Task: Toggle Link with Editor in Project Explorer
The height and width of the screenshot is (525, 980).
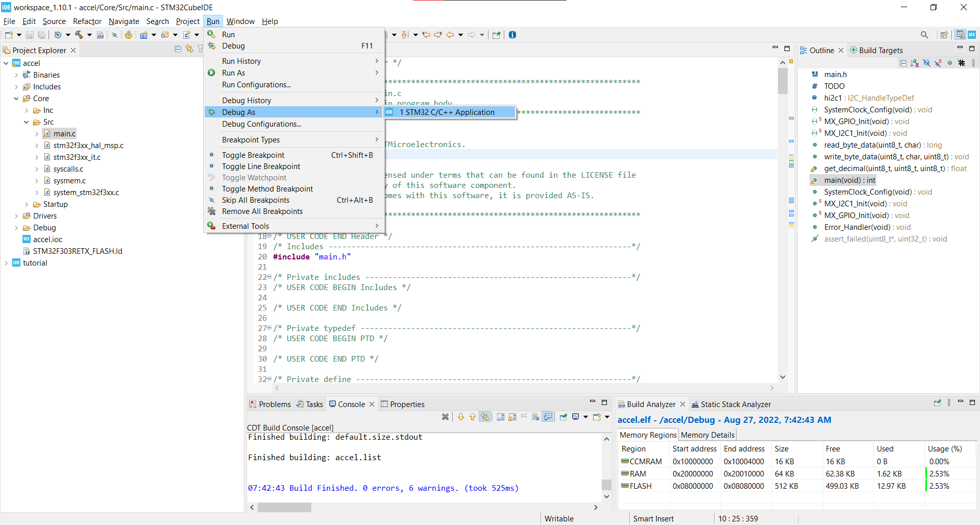Action: pos(189,49)
